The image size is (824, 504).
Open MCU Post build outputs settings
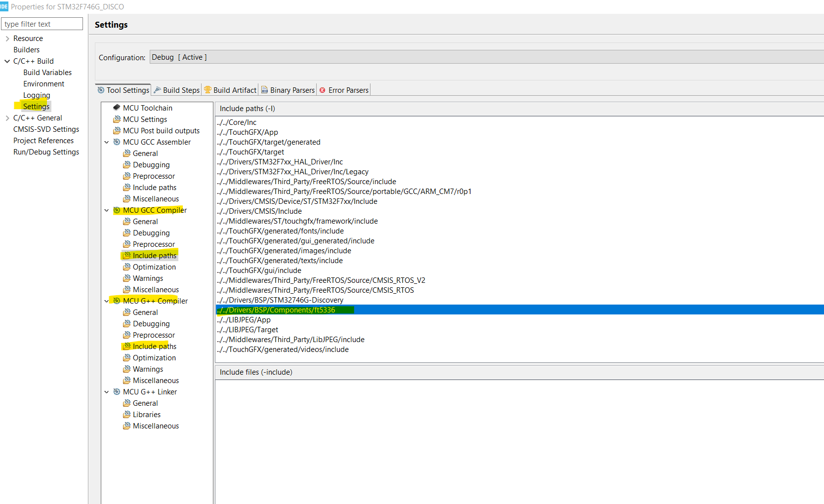[161, 130]
